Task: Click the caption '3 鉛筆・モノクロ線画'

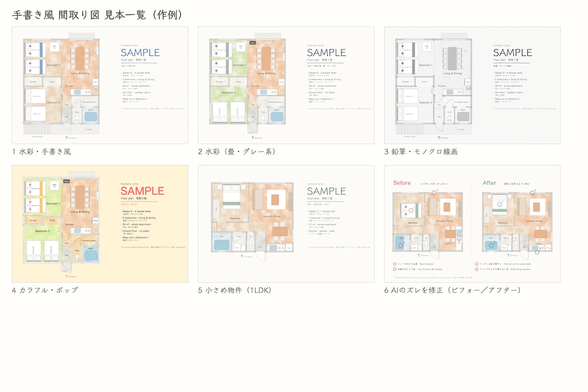Action: click(421, 152)
